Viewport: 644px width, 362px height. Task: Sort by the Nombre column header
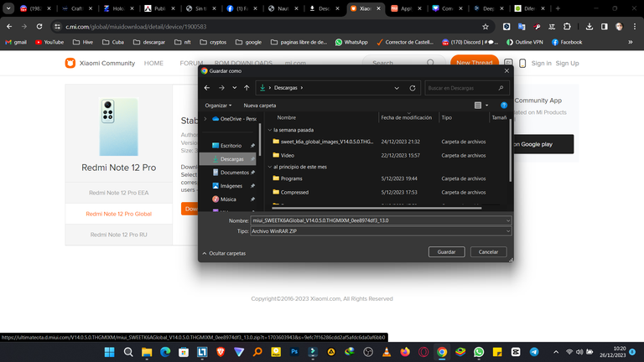coord(286,117)
